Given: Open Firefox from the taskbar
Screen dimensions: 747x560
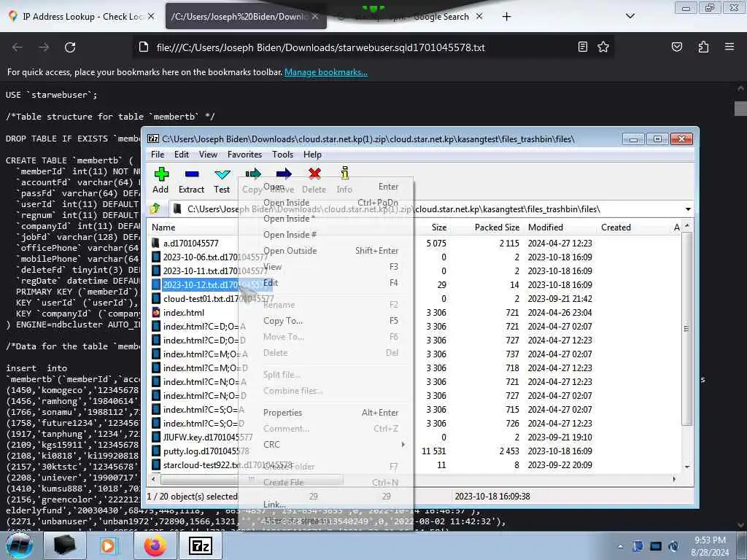Looking at the screenshot, I should pos(155,545).
